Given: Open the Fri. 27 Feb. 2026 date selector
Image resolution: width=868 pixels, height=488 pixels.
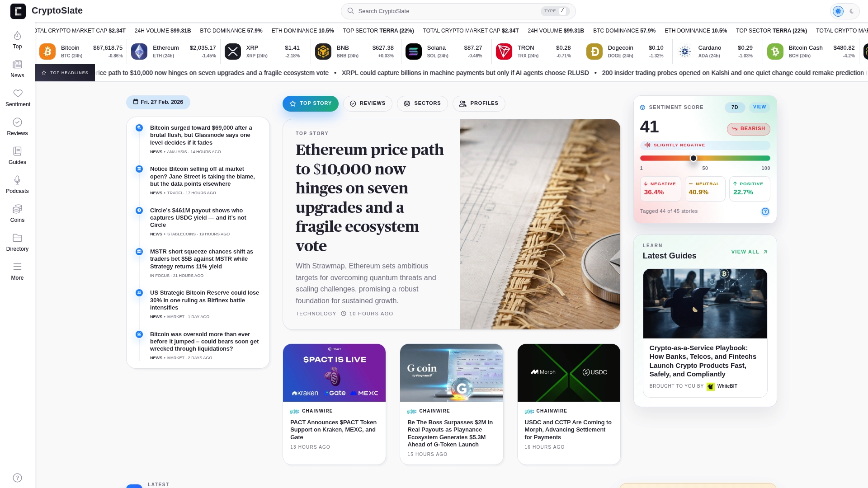Looking at the screenshot, I should click(158, 102).
